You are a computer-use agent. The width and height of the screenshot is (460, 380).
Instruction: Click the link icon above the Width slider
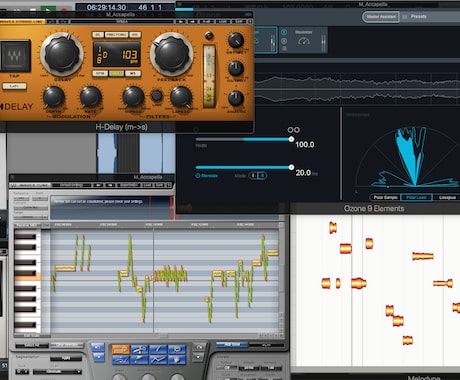(x=294, y=130)
